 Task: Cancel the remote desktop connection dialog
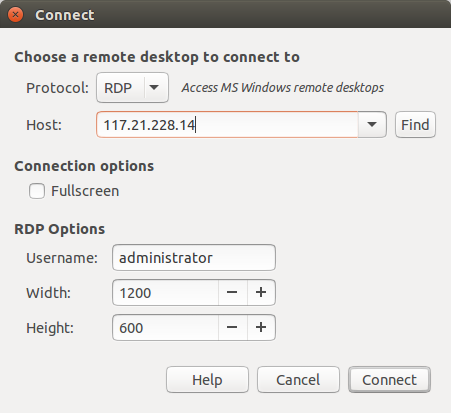298,380
